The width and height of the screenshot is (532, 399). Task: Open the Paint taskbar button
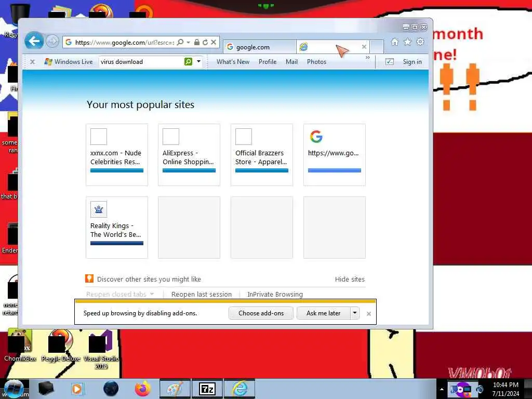coord(175,389)
